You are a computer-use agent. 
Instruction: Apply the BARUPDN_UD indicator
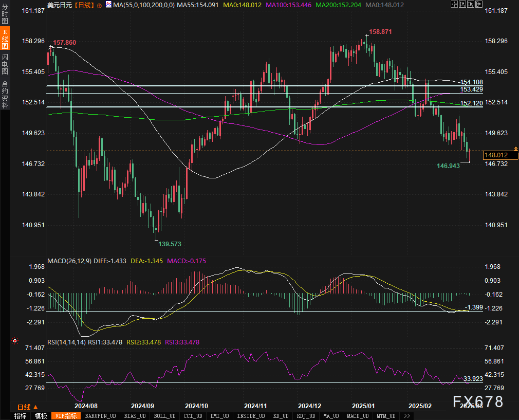point(100,416)
